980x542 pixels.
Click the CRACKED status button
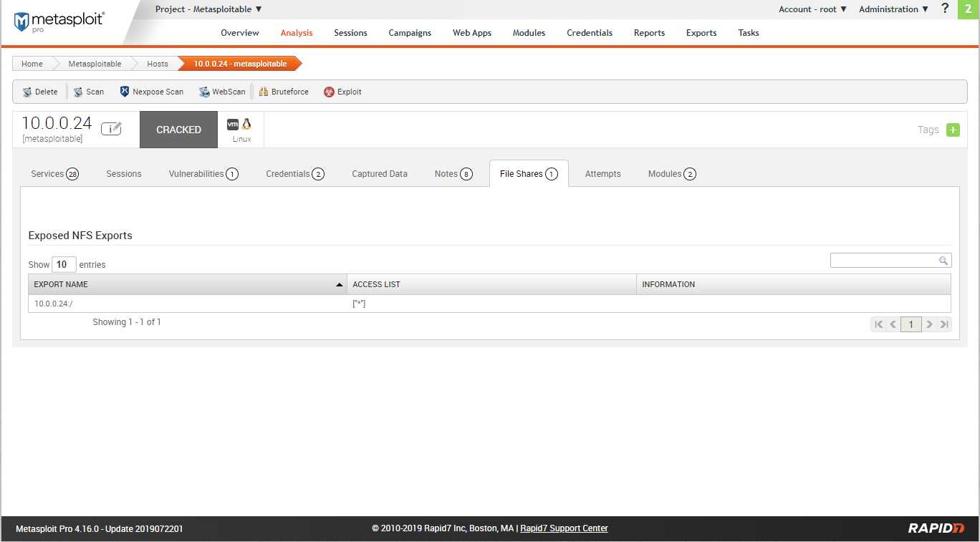pos(178,130)
